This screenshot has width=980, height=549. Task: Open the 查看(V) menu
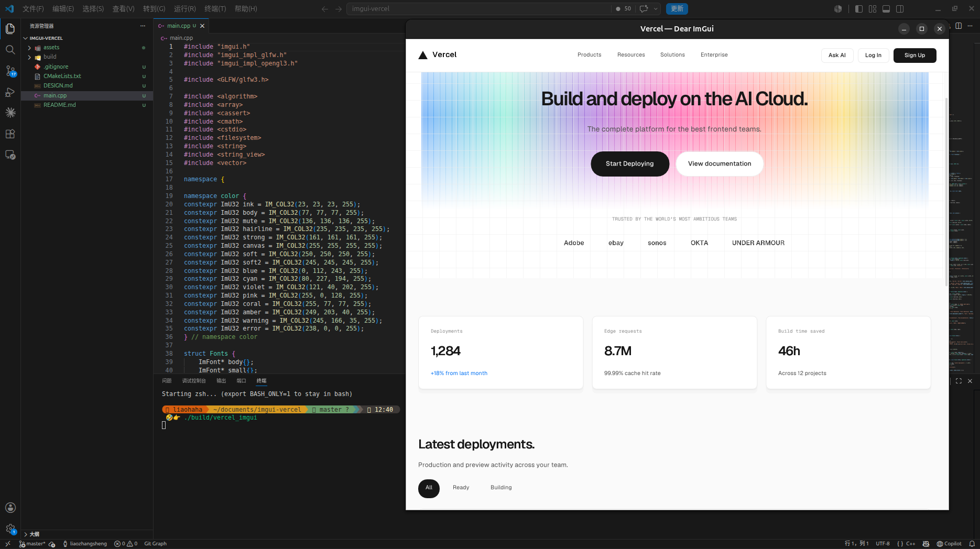(124, 9)
